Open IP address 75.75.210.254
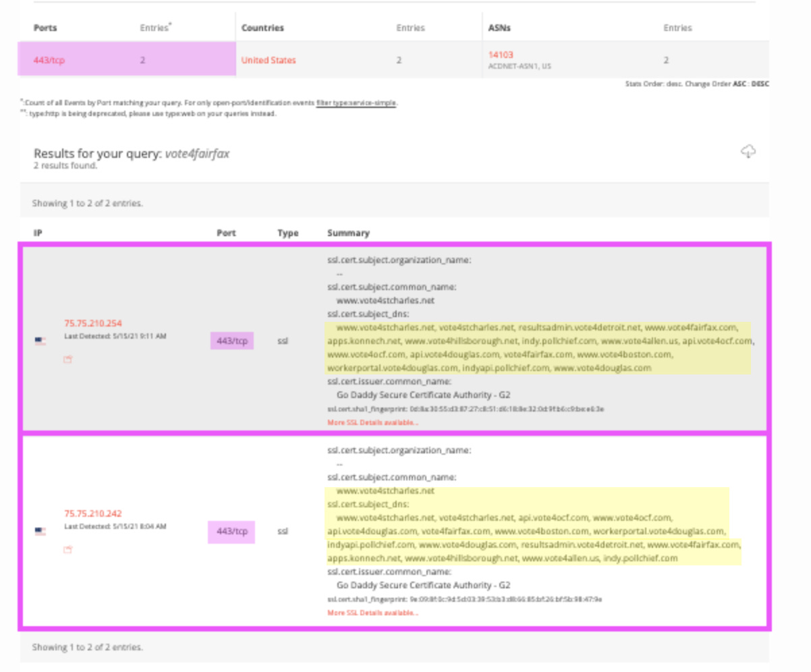811x672 pixels. [x=93, y=323]
